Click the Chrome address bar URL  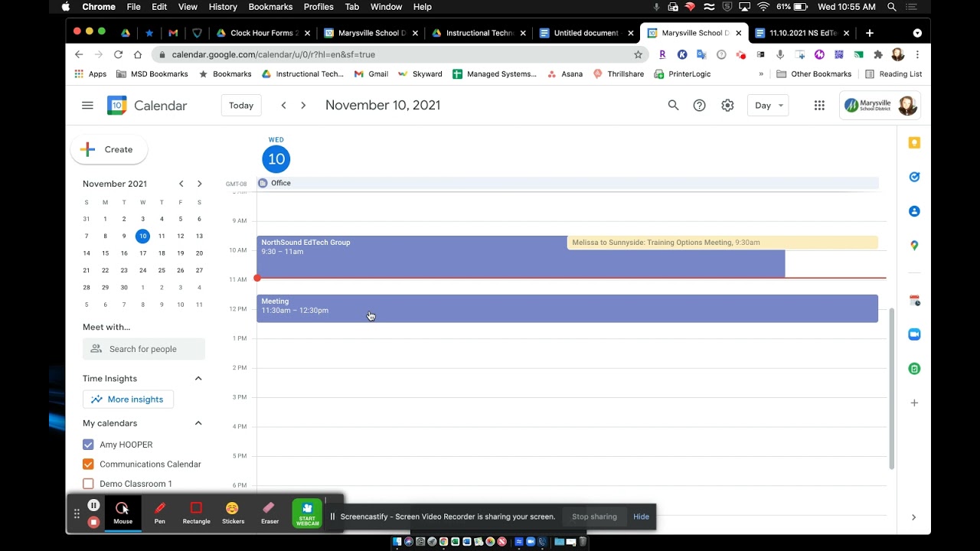[x=273, y=54]
